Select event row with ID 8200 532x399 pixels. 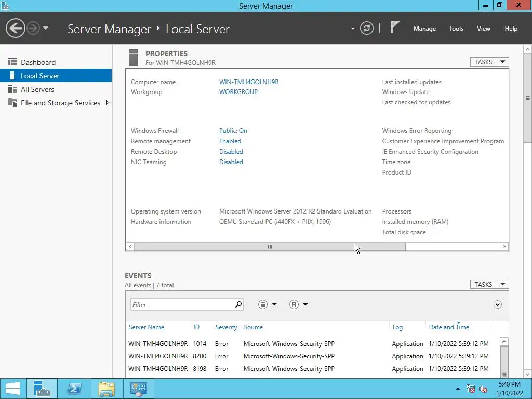[x=312, y=356]
